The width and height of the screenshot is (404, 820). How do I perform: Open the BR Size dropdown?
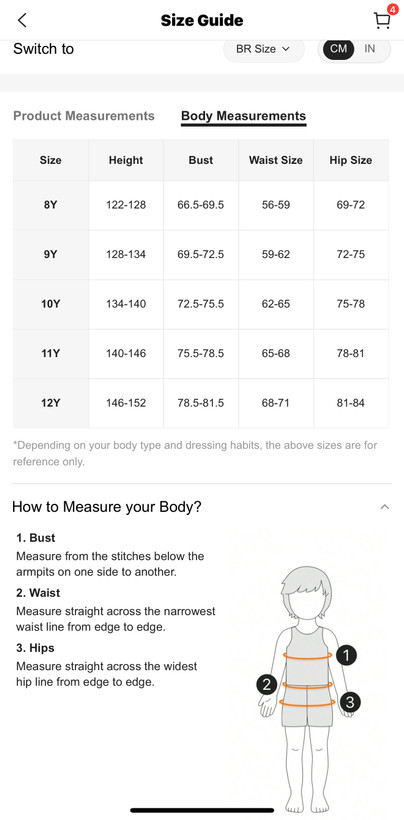263,49
